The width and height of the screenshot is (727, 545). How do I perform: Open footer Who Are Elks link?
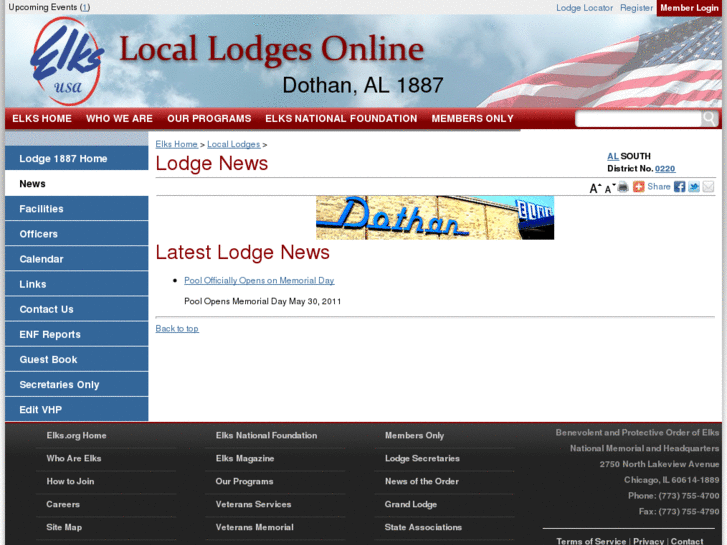coord(74,458)
